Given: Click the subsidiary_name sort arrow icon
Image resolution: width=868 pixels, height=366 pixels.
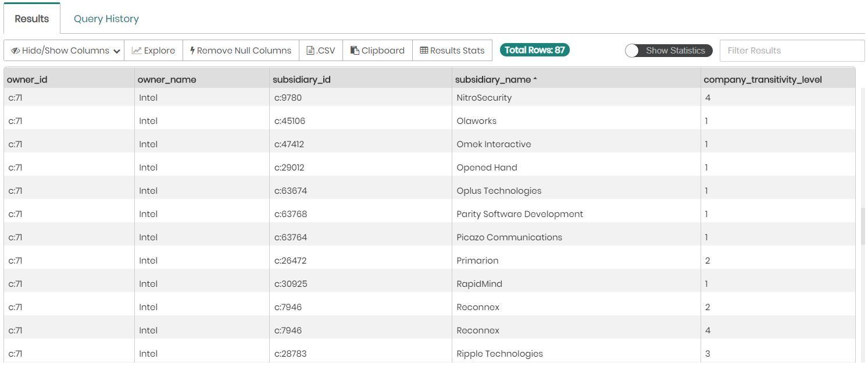Looking at the screenshot, I should tap(535, 79).
